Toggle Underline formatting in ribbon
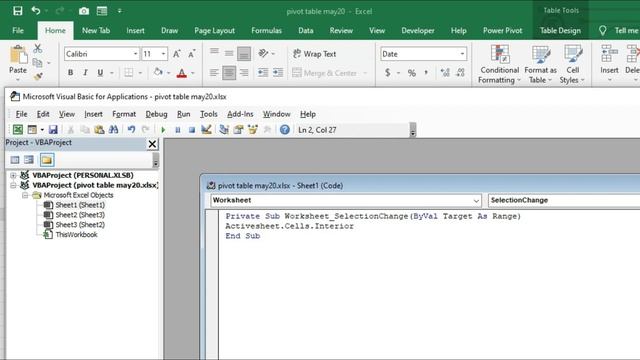640x360 pixels. [100, 73]
